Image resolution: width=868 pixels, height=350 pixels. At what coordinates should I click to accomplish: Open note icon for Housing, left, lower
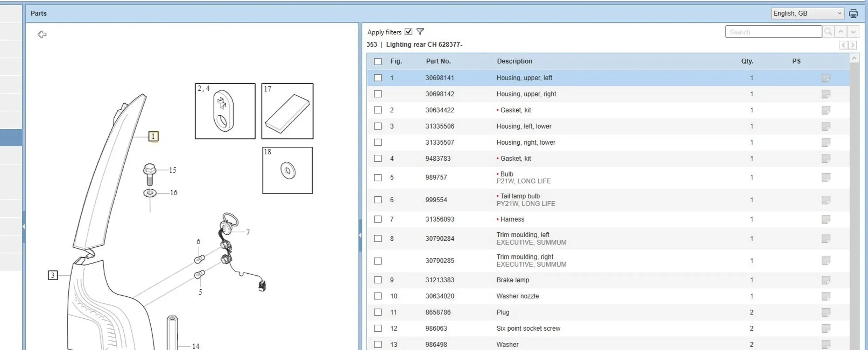[826, 126]
